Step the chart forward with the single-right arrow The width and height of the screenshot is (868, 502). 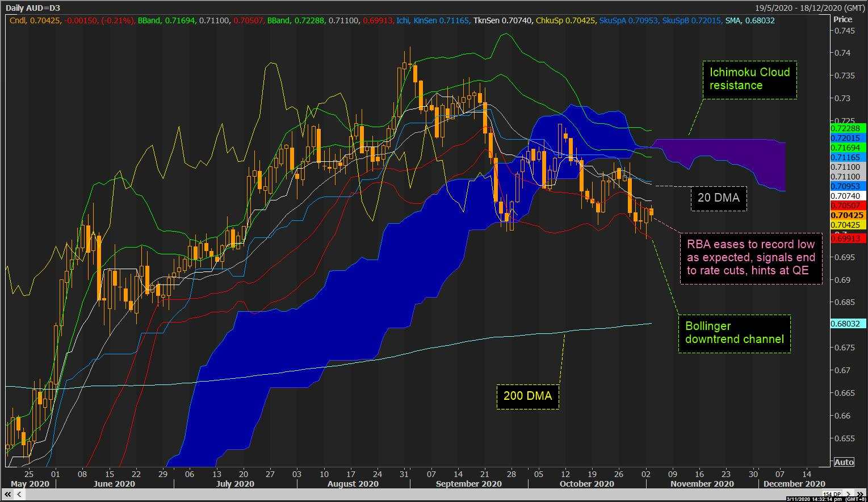click(x=848, y=494)
